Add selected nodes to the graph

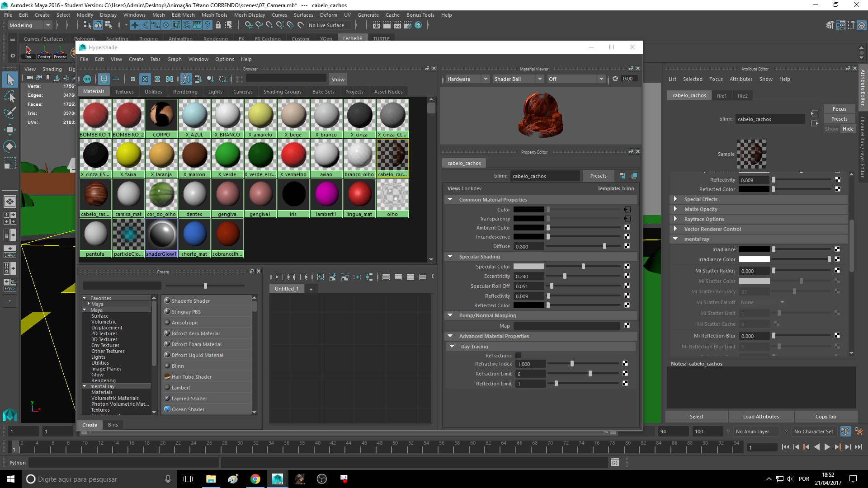coord(333,277)
